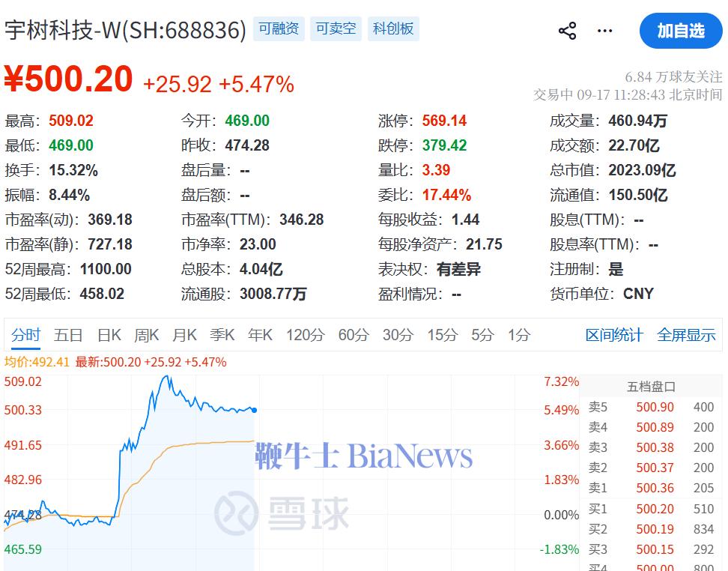The image size is (728, 571).
Task: Click the 市净率 23.00 value
Action: click(x=258, y=244)
